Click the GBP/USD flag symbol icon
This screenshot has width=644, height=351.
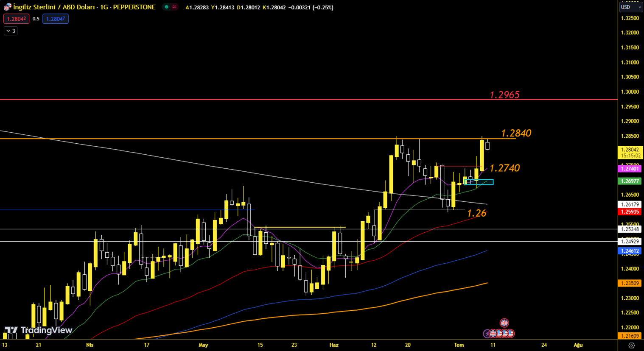point(7,7)
